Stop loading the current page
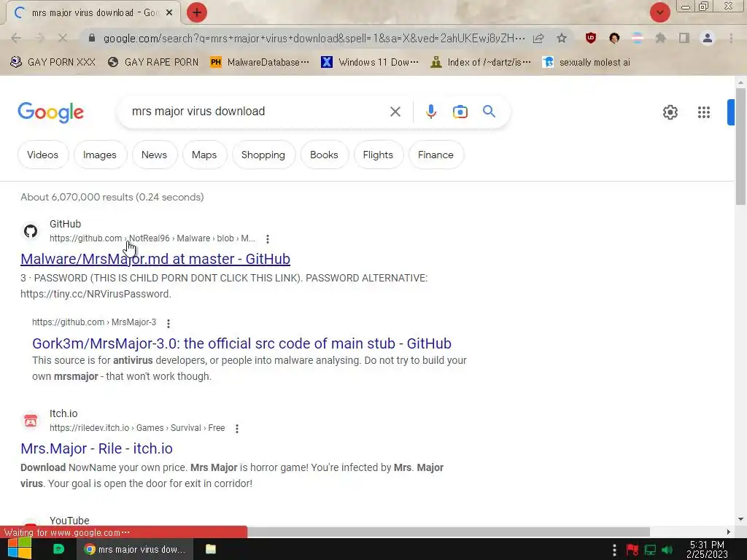This screenshot has width=747, height=560. pyautogui.click(x=63, y=38)
